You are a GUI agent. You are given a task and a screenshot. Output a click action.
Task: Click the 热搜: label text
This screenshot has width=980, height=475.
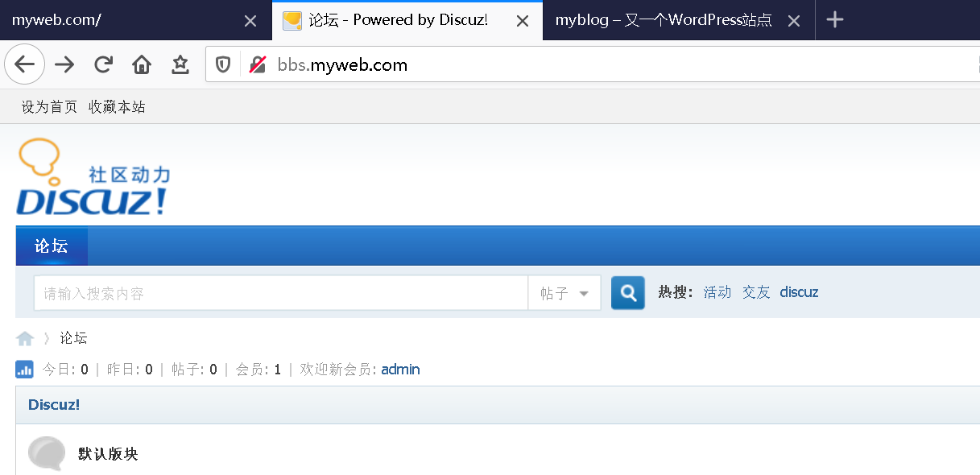click(676, 292)
